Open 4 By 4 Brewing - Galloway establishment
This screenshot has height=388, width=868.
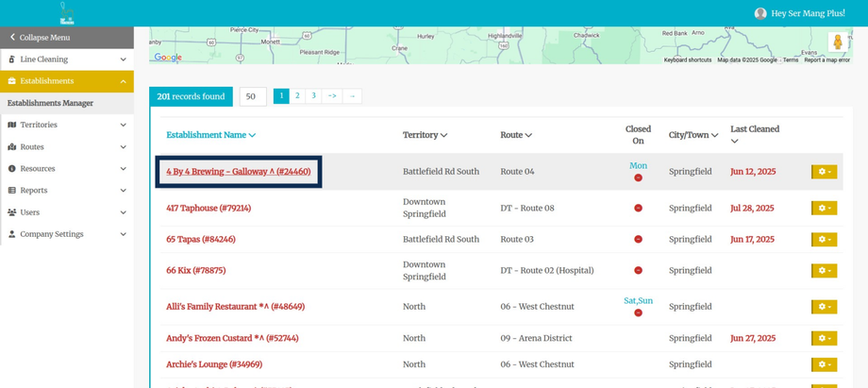[x=238, y=172]
